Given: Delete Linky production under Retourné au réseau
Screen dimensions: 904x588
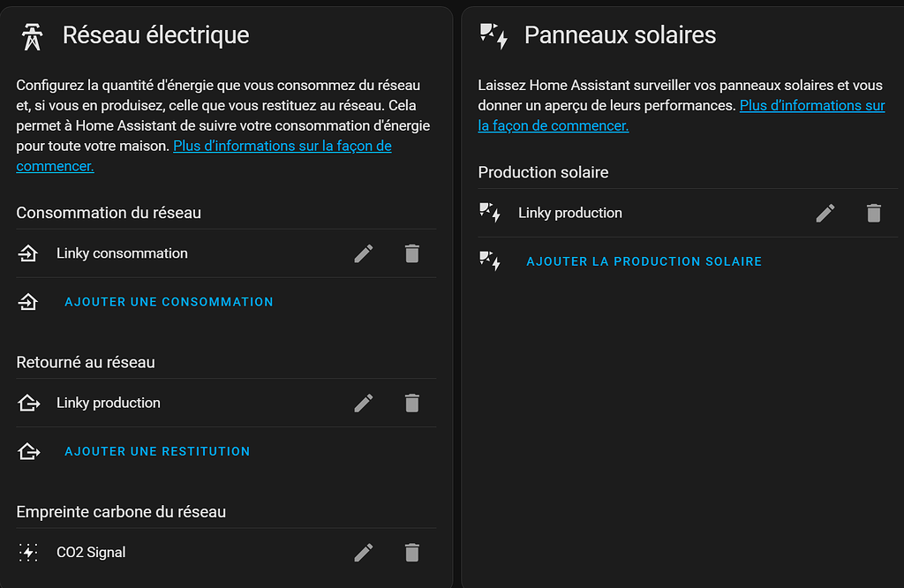Looking at the screenshot, I should pos(411,403).
